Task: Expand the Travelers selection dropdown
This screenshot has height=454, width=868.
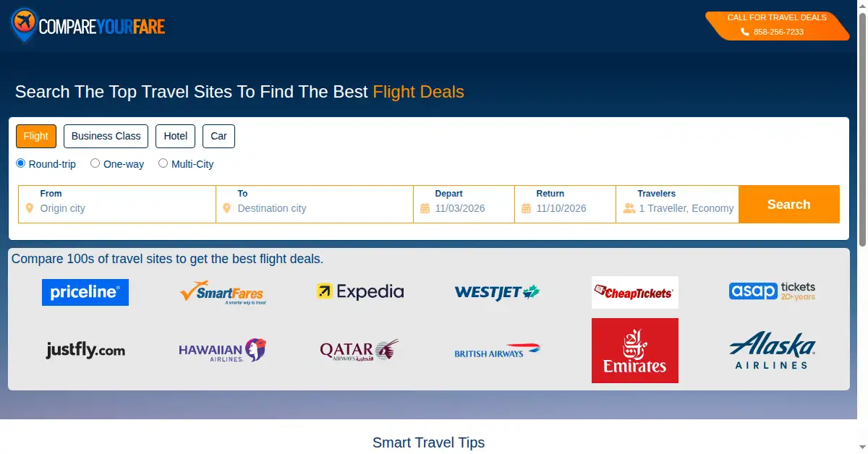Action: [x=677, y=205]
